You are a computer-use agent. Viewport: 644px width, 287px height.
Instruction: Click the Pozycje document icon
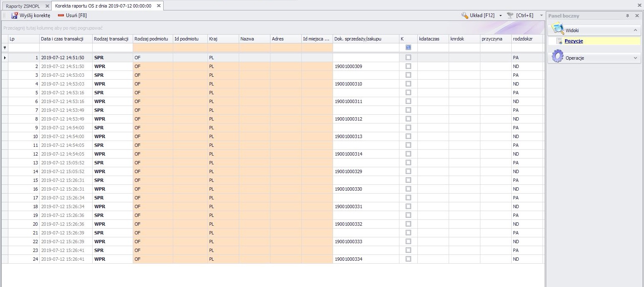pyautogui.click(x=560, y=41)
